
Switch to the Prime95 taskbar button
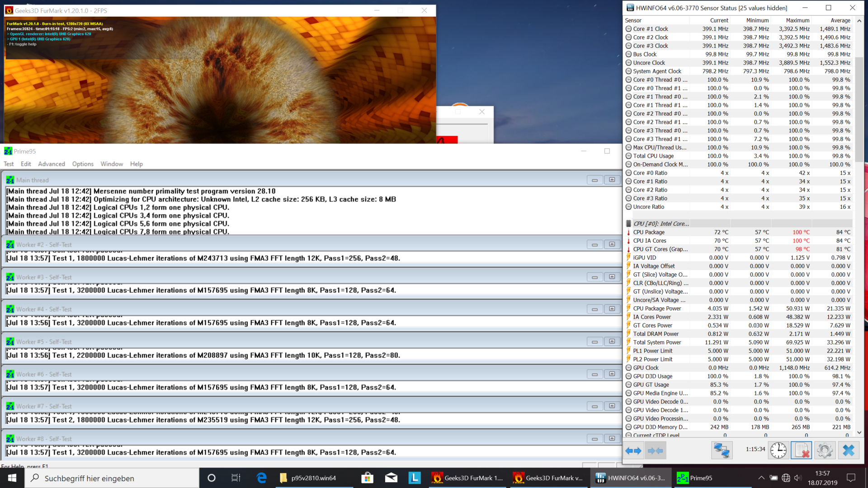click(x=694, y=478)
